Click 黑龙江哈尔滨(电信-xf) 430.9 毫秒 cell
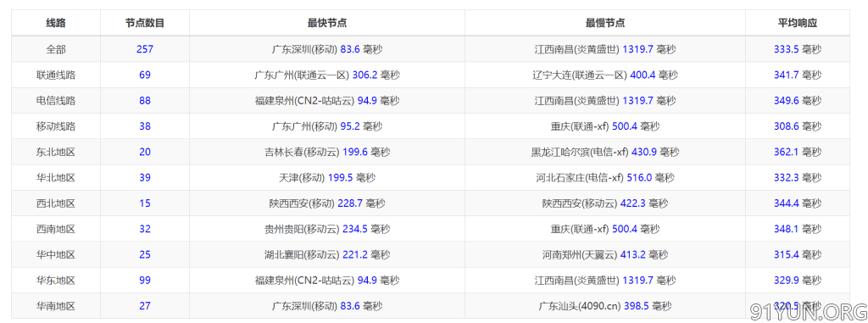 tap(605, 152)
